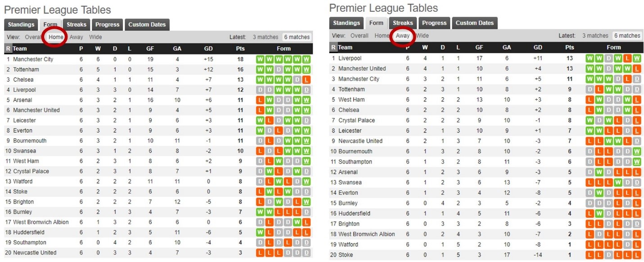Open the Liverpool row in the away table
Screen dimensions: 644x262
click(x=485, y=58)
